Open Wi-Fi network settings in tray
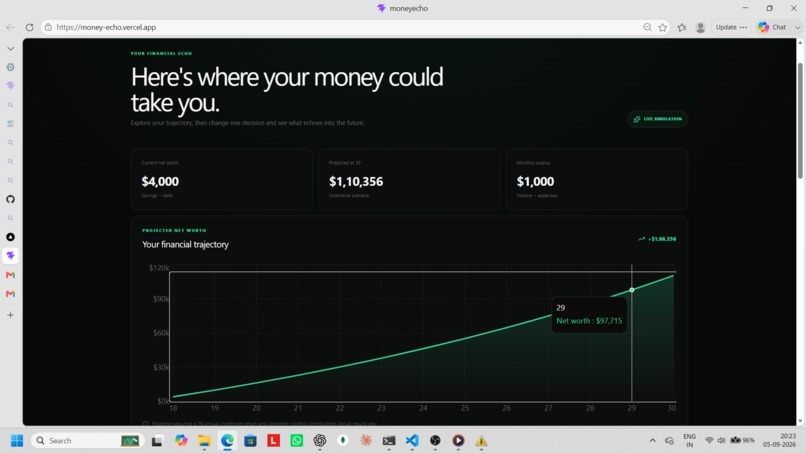Viewport: 806px width, 453px height. tap(709, 441)
